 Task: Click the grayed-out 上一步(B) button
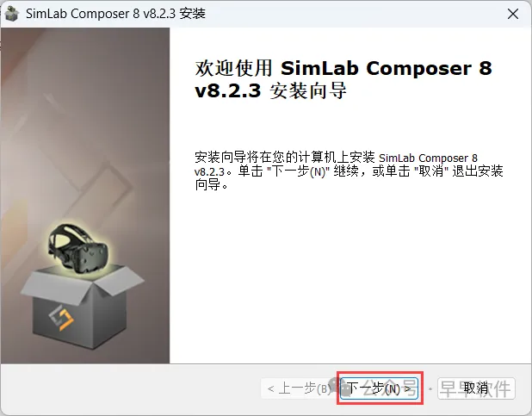(299, 388)
